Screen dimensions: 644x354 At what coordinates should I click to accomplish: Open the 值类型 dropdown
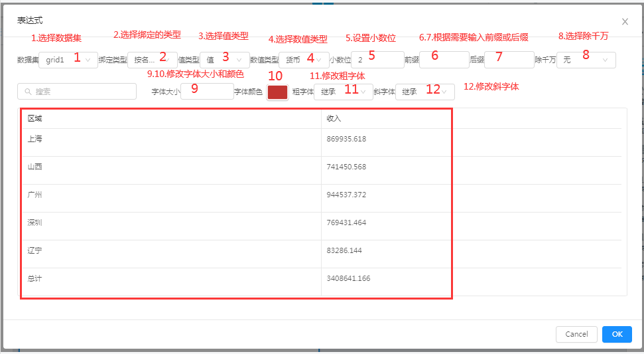[x=225, y=60]
